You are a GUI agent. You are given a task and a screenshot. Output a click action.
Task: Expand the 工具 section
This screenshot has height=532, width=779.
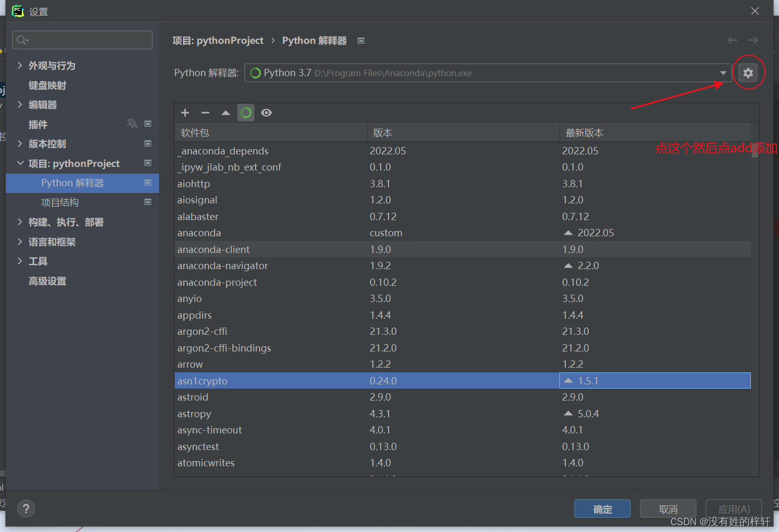point(20,261)
